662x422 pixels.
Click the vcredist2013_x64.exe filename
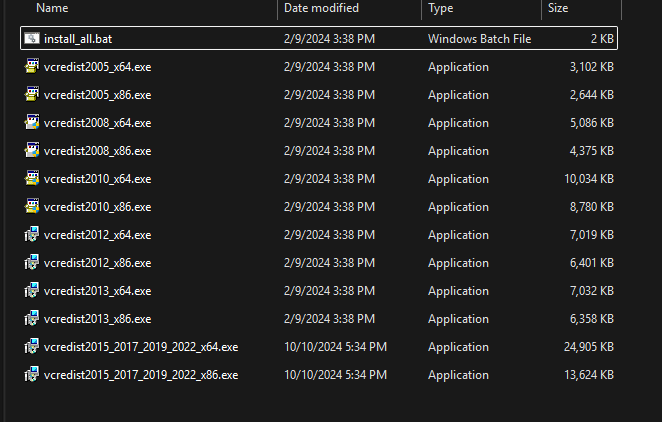(x=97, y=291)
